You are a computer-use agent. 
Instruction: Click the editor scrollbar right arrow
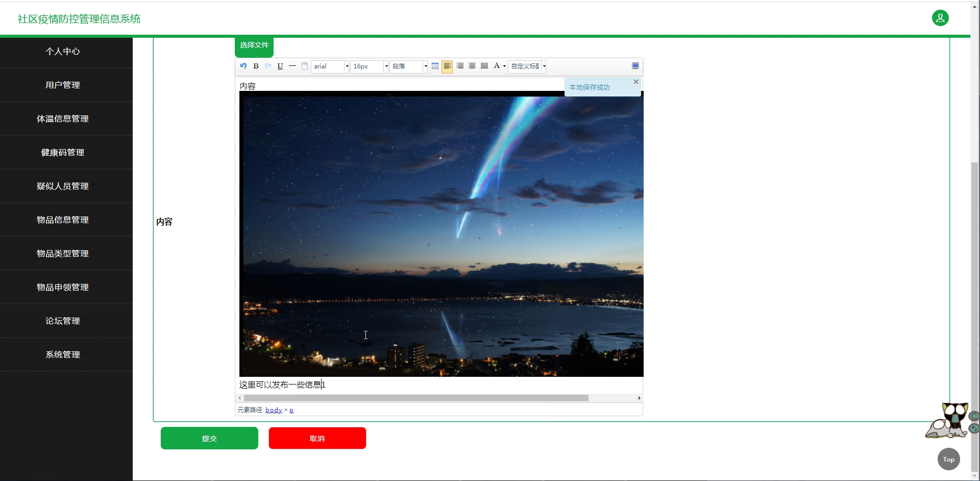[x=639, y=398]
